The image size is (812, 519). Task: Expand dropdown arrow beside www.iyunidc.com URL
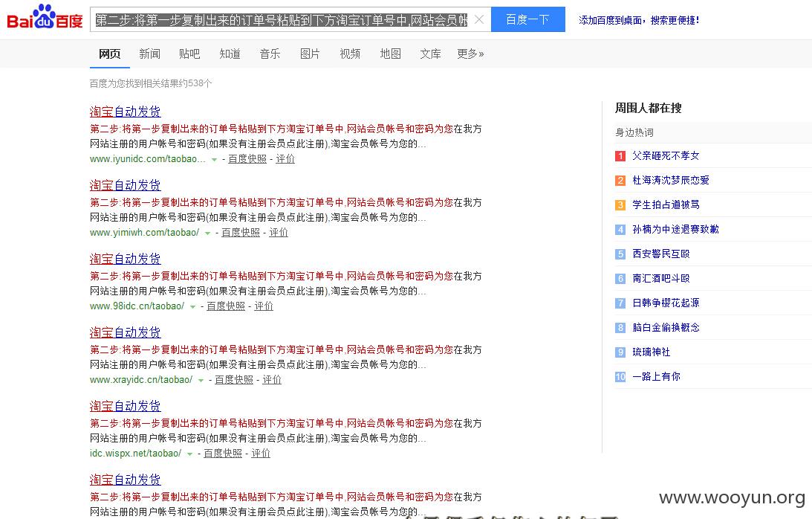(x=214, y=160)
